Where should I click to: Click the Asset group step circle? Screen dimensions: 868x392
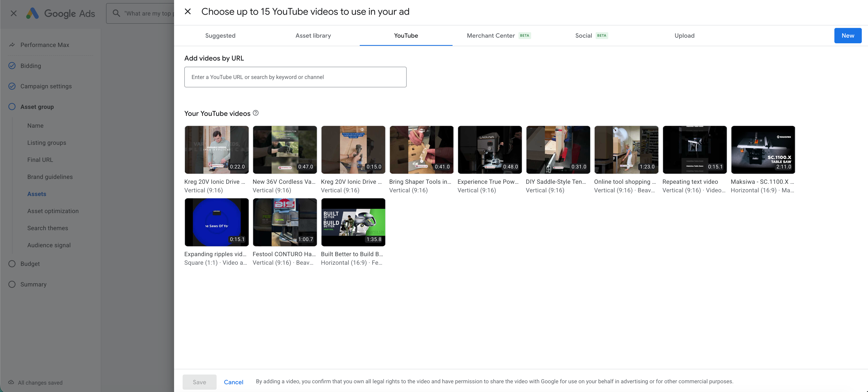[x=12, y=107]
